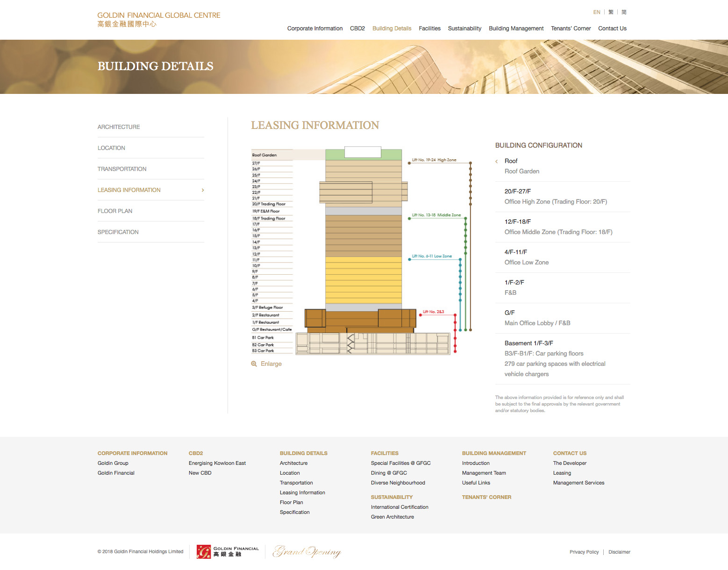Go to Sustainability in top navigation
This screenshot has width=728, height=570.
(464, 28)
